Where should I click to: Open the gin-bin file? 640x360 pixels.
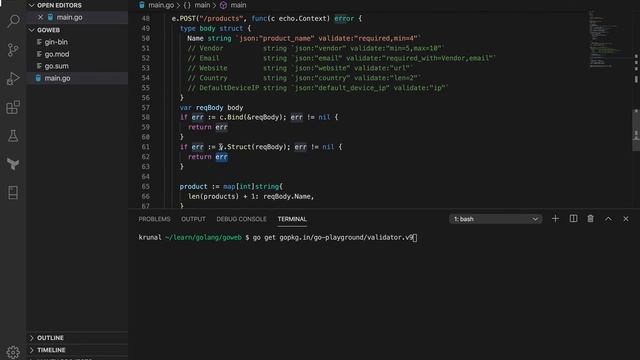[56, 42]
